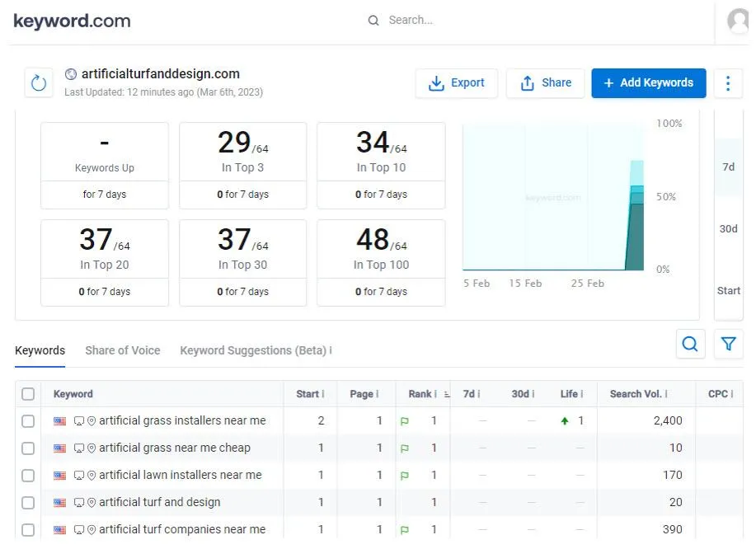Image resolution: width=756 pixels, height=549 pixels.
Task: Check the box for artificial turf and design
Action: (x=28, y=503)
